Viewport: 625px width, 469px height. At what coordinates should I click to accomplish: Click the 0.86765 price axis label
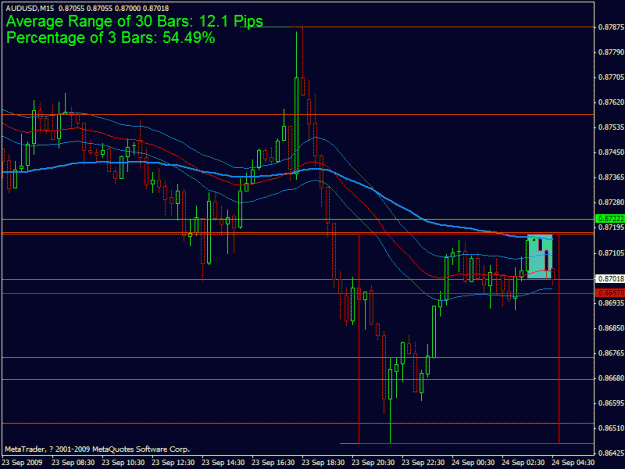pos(611,353)
